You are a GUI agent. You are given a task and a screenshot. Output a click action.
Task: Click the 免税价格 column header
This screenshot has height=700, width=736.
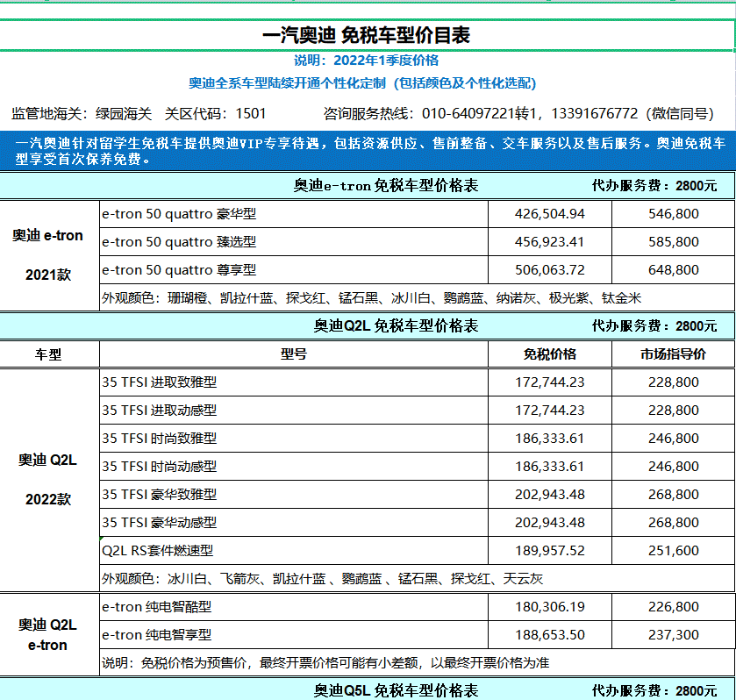[x=550, y=354]
